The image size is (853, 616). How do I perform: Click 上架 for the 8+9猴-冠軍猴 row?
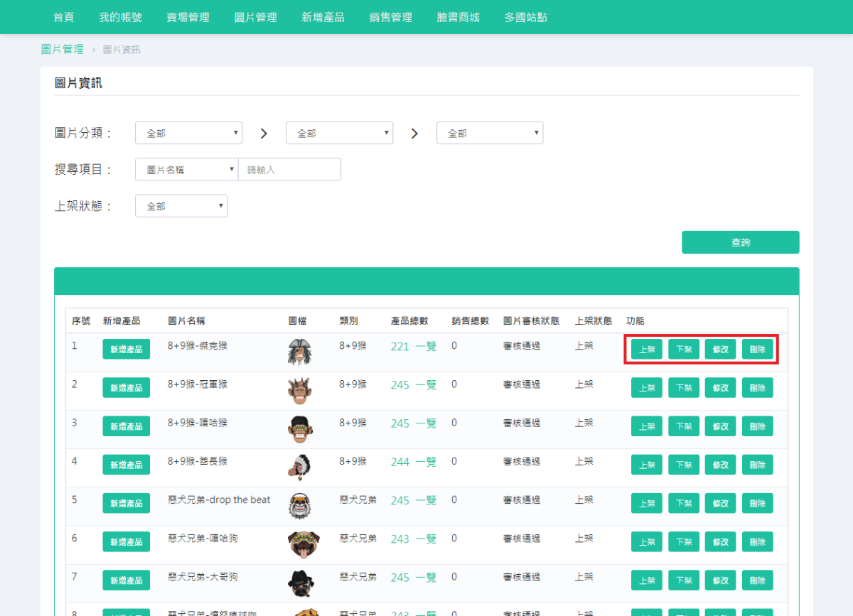click(645, 387)
